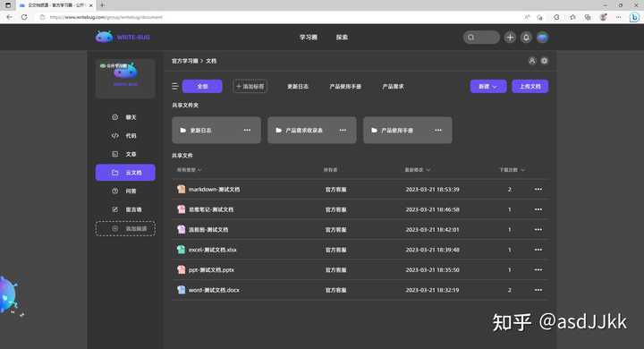This screenshot has height=349, width=644.
Task: Open the word-测试文档.docx file
Action: pyautogui.click(x=214, y=290)
